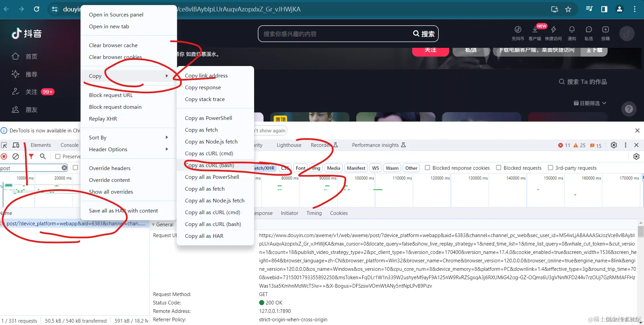Enable Preserve log checkbox

[x=58, y=156]
